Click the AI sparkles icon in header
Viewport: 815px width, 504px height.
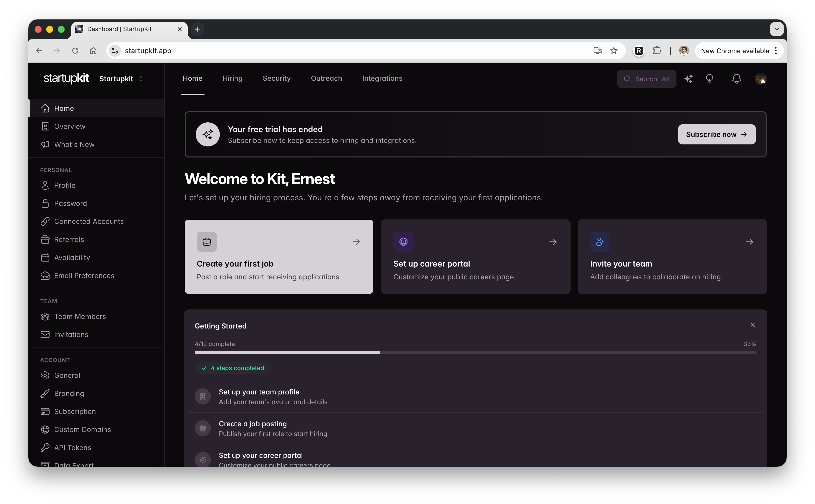[x=688, y=79]
